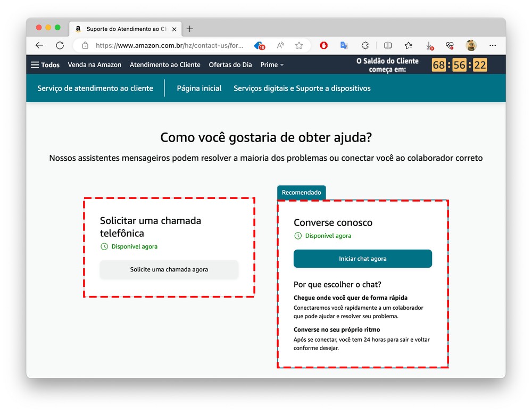Open the browser settings ellipsis menu
The image size is (532, 413).
493,45
